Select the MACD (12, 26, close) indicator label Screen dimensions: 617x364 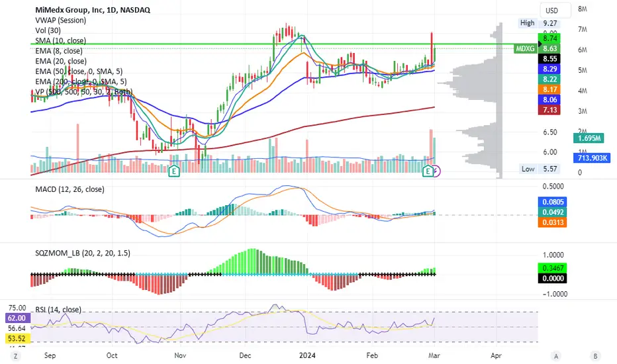click(x=70, y=189)
